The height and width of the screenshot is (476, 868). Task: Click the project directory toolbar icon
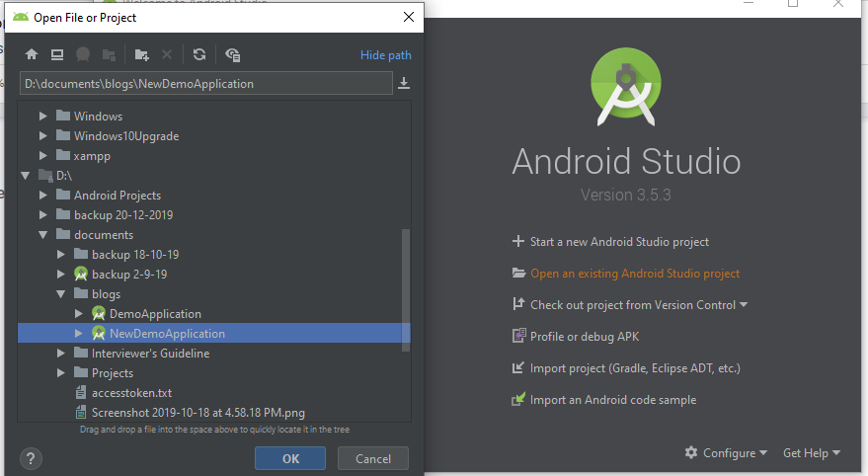[83, 54]
